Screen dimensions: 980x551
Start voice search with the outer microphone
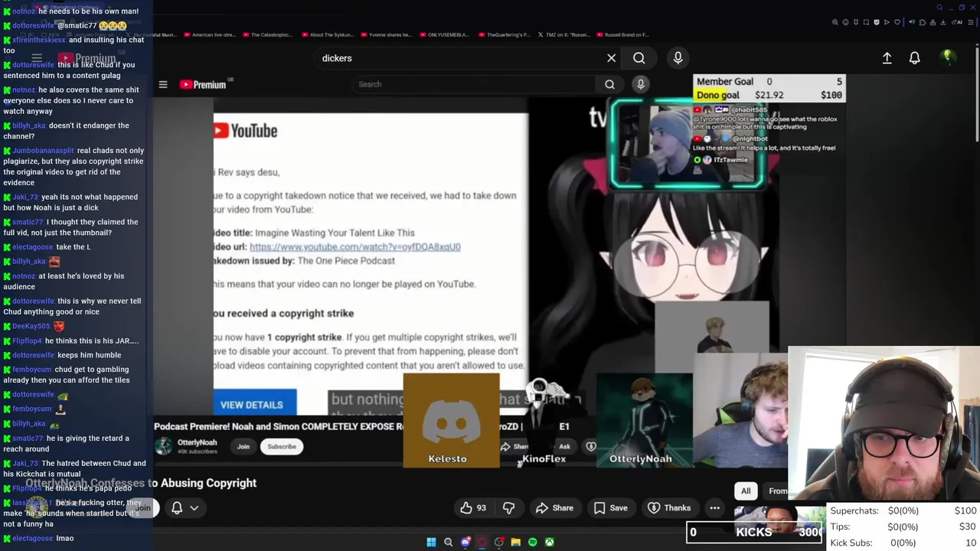[678, 58]
